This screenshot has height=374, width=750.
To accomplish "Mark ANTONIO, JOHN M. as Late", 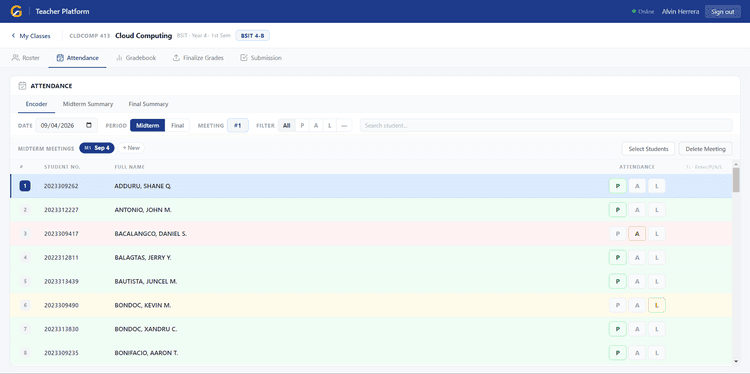I will click(657, 210).
